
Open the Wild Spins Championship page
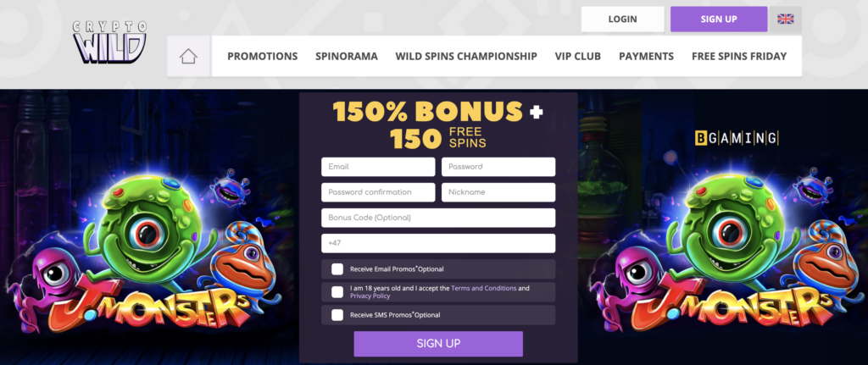pos(466,57)
